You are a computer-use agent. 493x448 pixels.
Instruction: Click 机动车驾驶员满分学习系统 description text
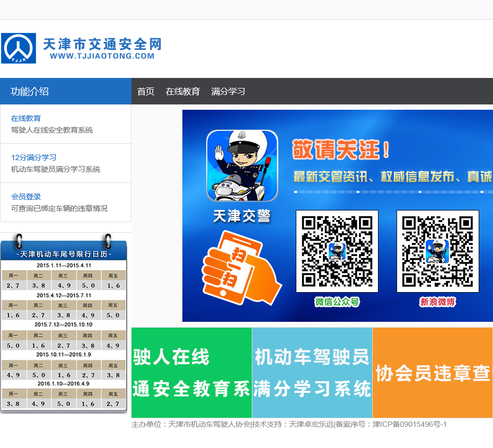[56, 169]
